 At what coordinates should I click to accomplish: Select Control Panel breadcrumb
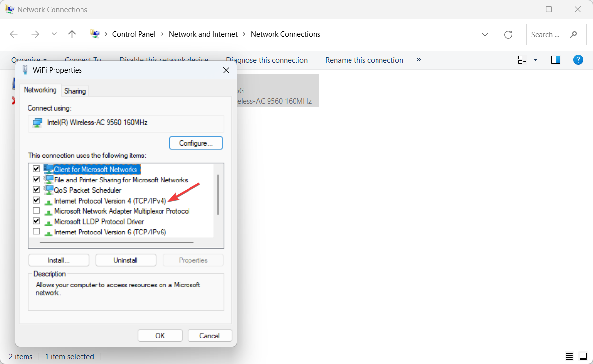(134, 34)
